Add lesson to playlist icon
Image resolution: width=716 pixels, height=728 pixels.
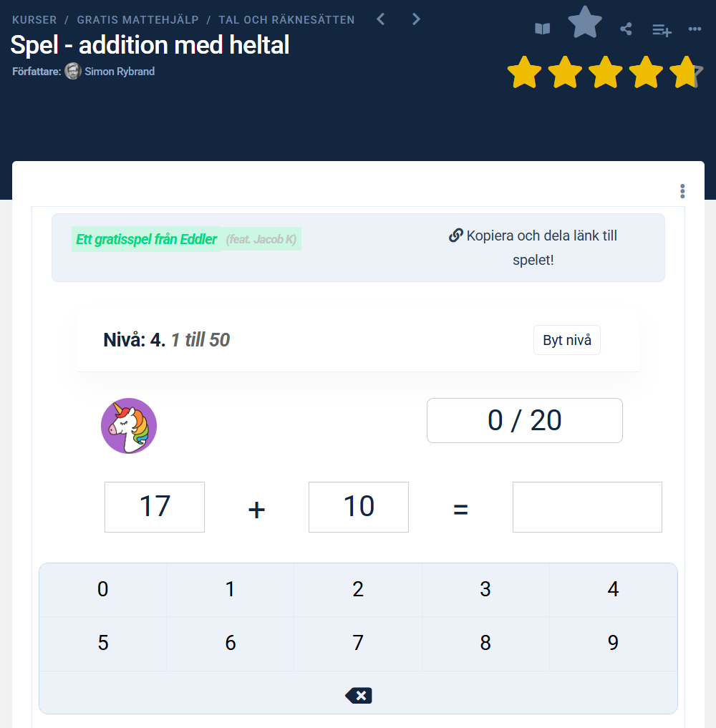coord(662,29)
